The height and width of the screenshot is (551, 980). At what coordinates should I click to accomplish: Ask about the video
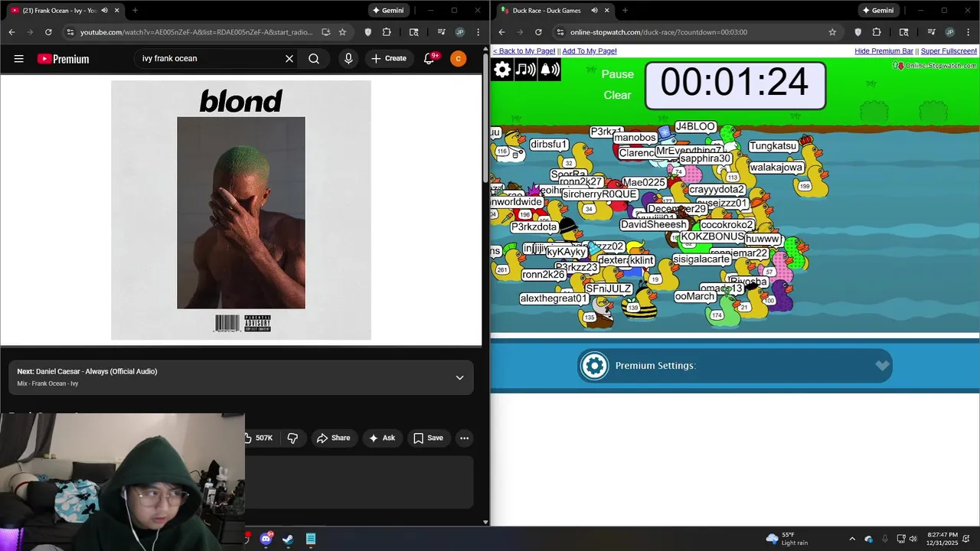click(x=382, y=438)
